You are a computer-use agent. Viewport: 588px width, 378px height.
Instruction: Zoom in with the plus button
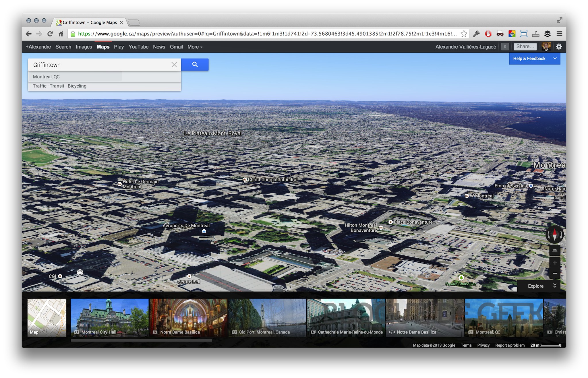tap(555, 263)
